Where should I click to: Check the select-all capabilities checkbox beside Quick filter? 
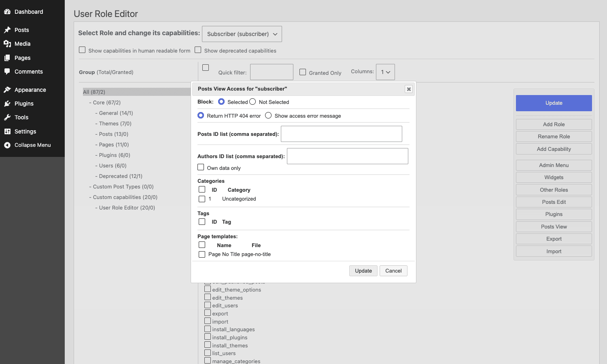tap(206, 68)
